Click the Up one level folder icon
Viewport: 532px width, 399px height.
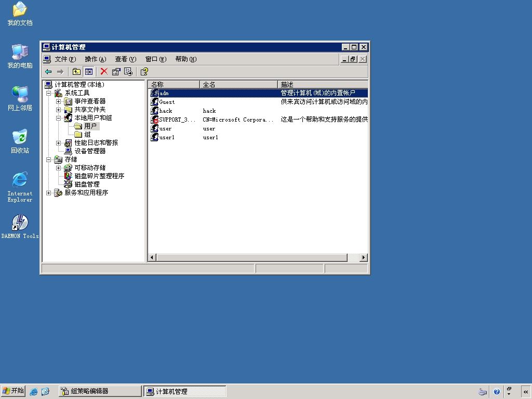pyautogui.click(x=76, y=72)
